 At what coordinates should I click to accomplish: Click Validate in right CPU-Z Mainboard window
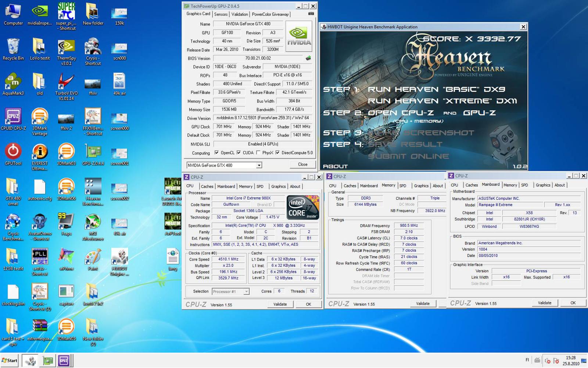(x=545, y=302)
